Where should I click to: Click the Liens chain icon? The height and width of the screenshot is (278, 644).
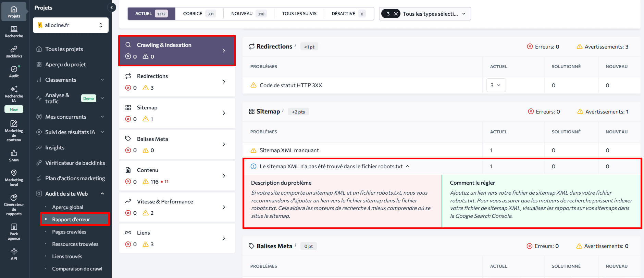(x=128, y=233)
